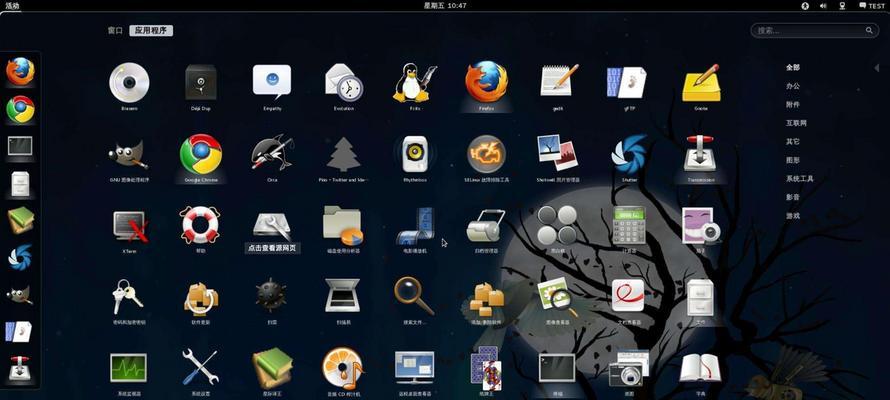The height and width of the screenshot is (400, 890).
Task: Open Empathy chat application
Action: (272, 82)
